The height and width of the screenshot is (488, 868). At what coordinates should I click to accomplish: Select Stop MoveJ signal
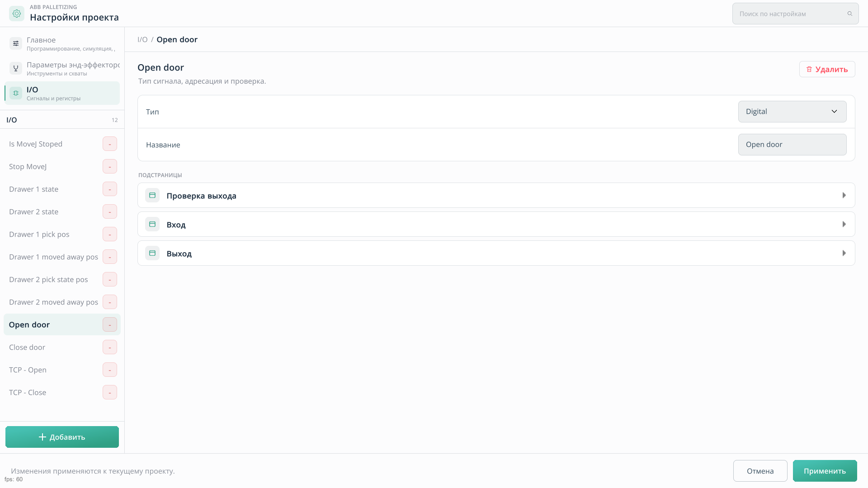62,166
